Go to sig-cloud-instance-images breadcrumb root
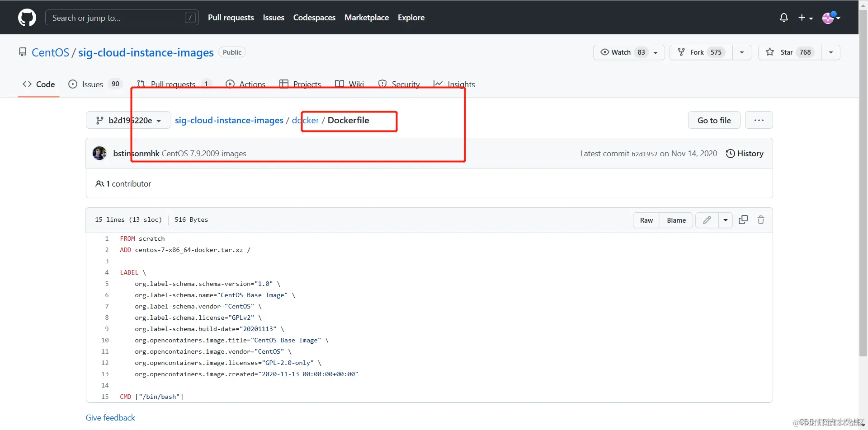This screenshot has height=430, width=868. pos(229,120)
